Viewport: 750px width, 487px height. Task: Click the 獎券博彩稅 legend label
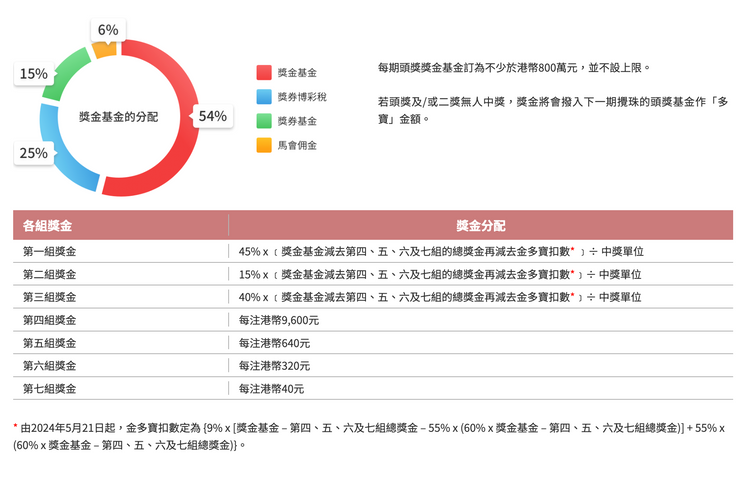coord(302,97)
